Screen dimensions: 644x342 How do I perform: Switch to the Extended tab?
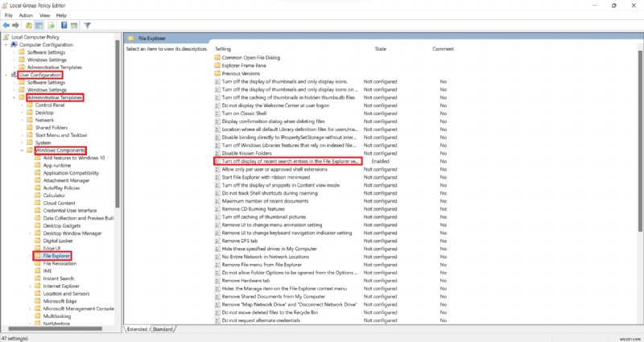(137, 329)
